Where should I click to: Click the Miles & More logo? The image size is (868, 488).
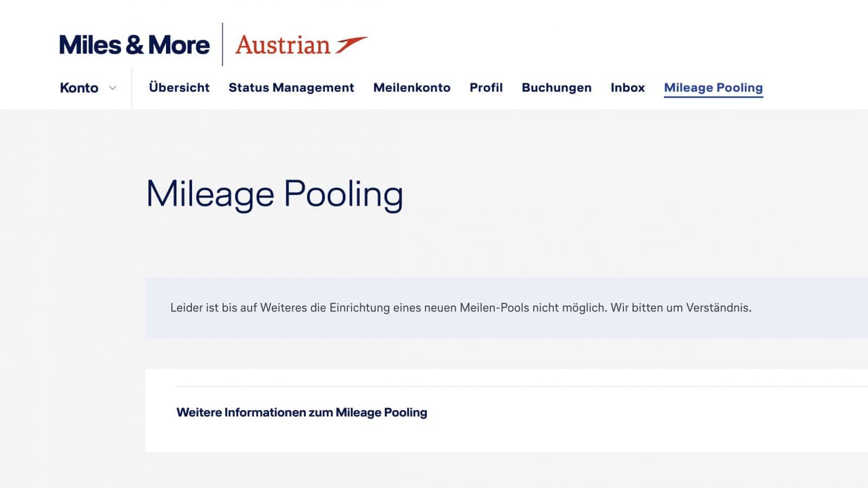[x=135, y=44]
